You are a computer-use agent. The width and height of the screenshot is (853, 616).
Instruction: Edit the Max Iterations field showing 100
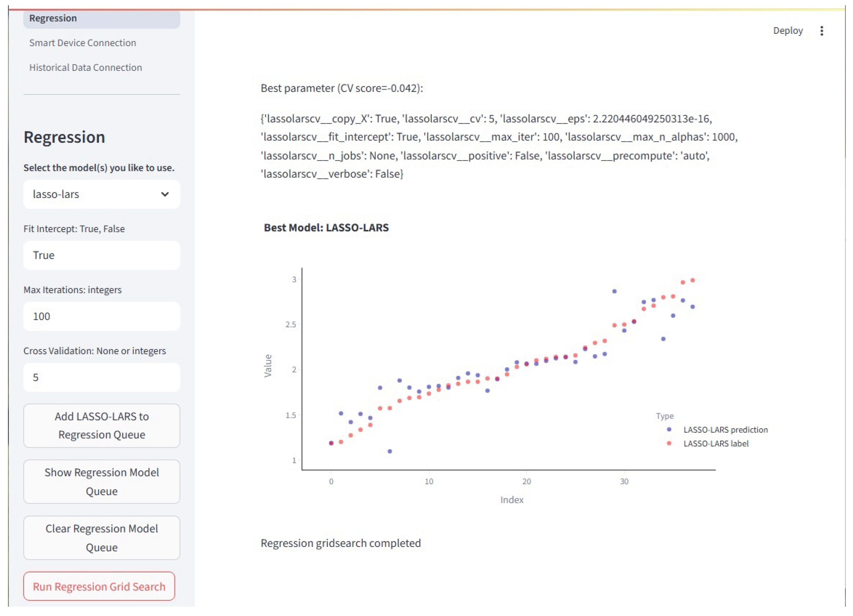point(102,316)
